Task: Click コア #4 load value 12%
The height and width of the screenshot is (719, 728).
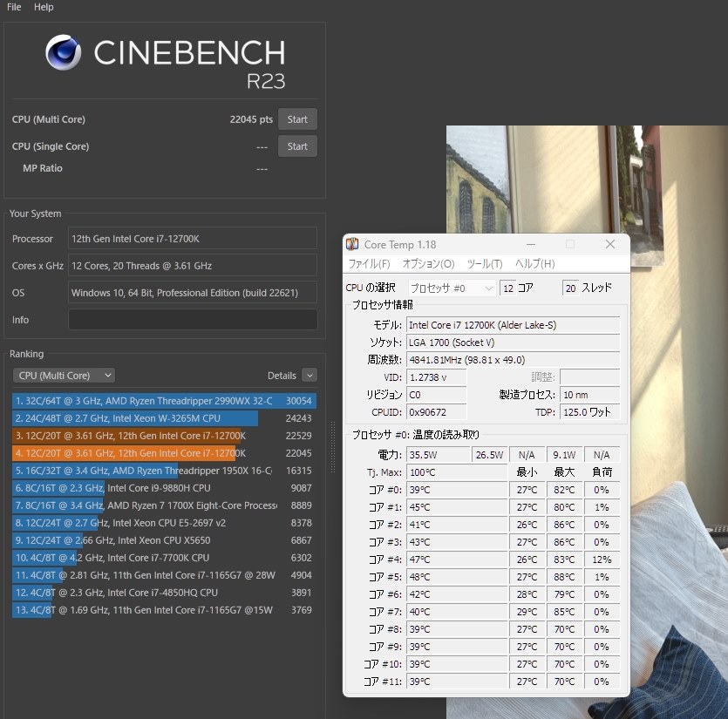Action: pyautogui.click(x=602, y=560)
